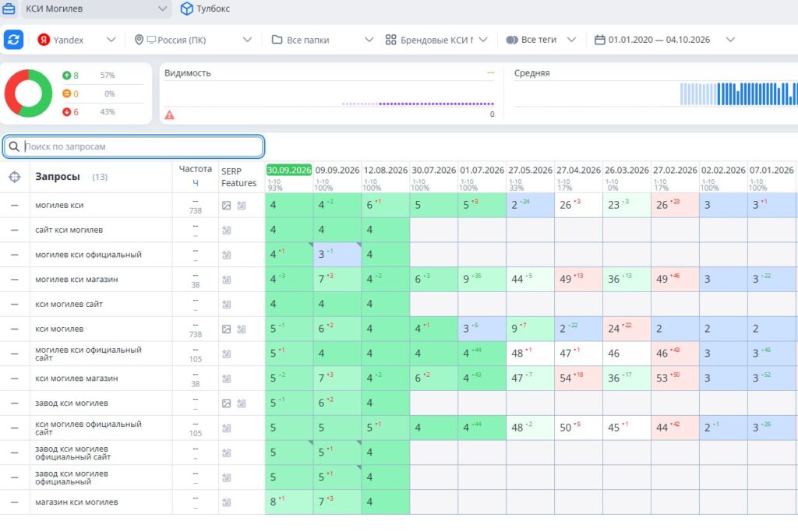This screenshot has width=798, height=532.
Task: Click the red warning triangle under Видимость
Action: tap(169, 115)
